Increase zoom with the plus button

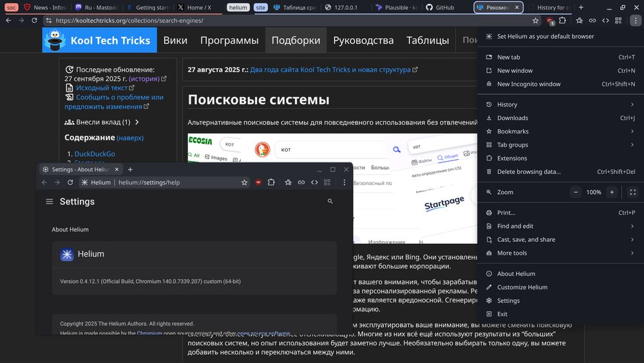click(612, 192)
